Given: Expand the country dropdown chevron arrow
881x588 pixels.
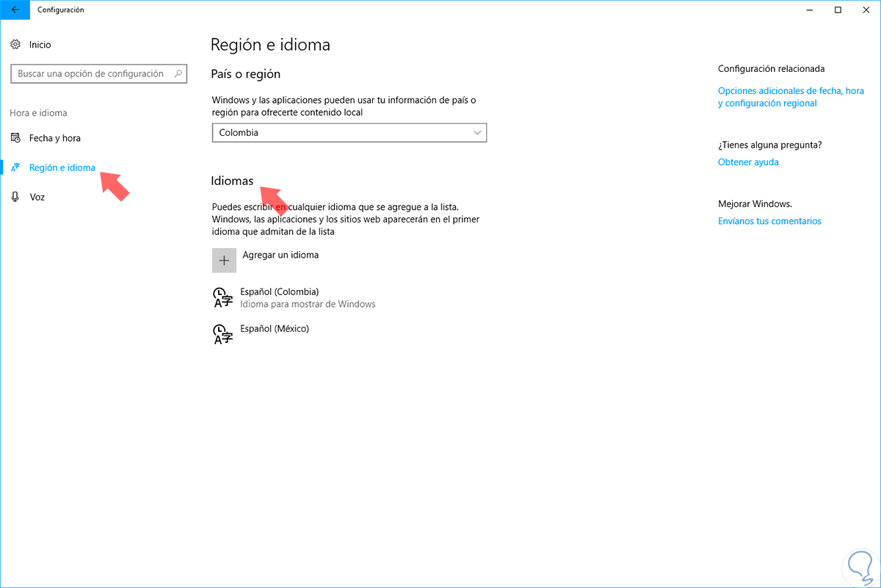Looking at the screenshot, I should tap(477, 133).
